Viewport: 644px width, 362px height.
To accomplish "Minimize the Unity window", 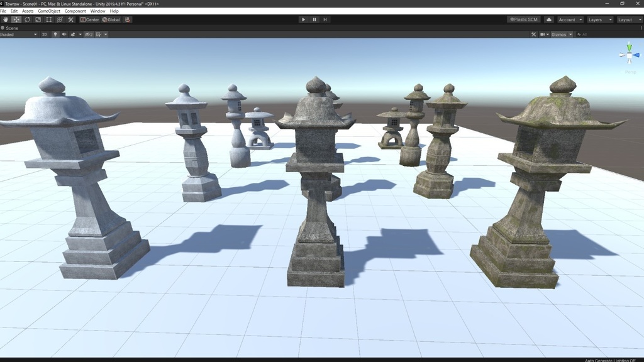I will pyautogui.click(x=607, y=3).
